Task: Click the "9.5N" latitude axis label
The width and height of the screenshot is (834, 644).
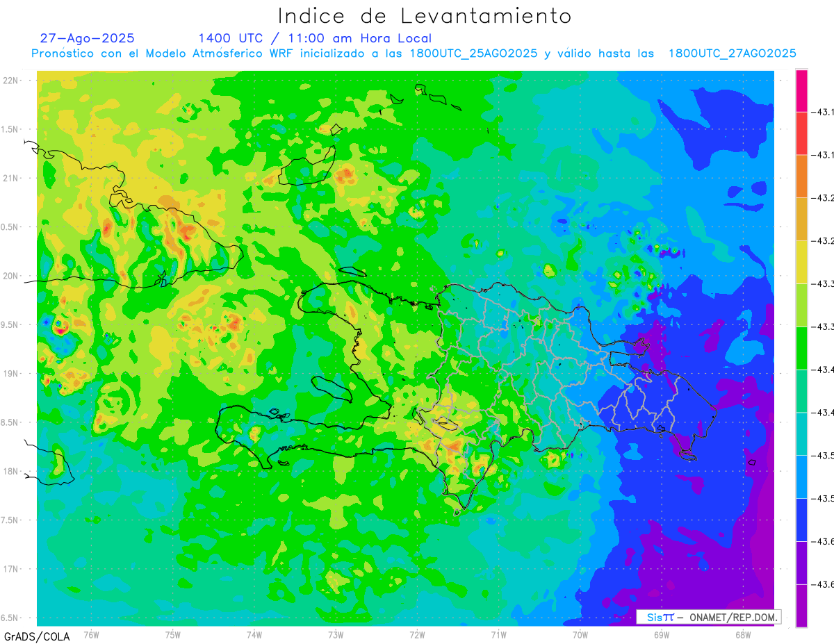Action: tap(11, 324)
